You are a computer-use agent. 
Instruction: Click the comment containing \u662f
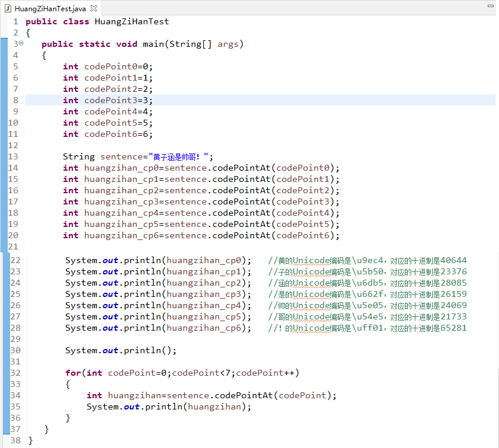367,294
